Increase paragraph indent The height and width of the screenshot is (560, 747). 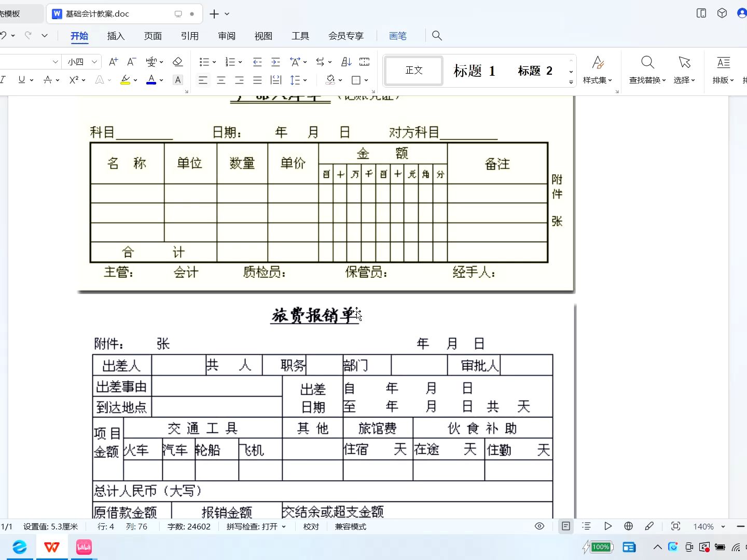pos(275,62)
